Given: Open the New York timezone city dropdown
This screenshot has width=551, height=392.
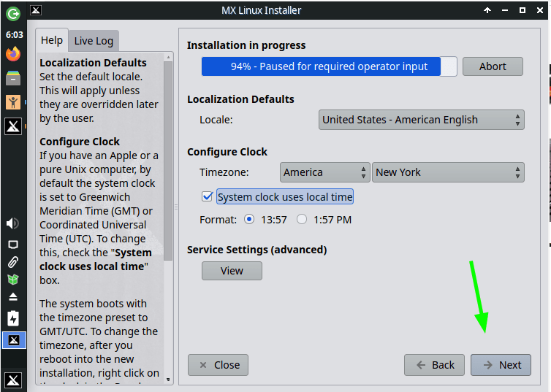Looking at the screenshot, I should [x=448, y=172].
